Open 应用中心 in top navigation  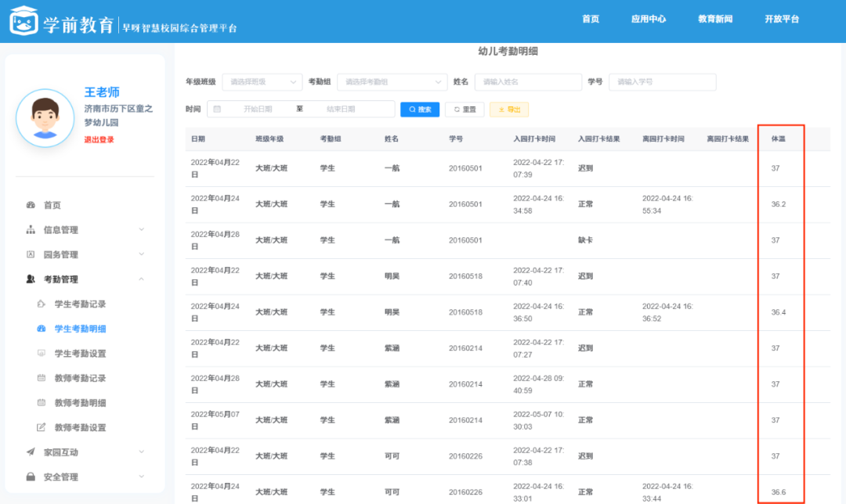coord(649,19)
